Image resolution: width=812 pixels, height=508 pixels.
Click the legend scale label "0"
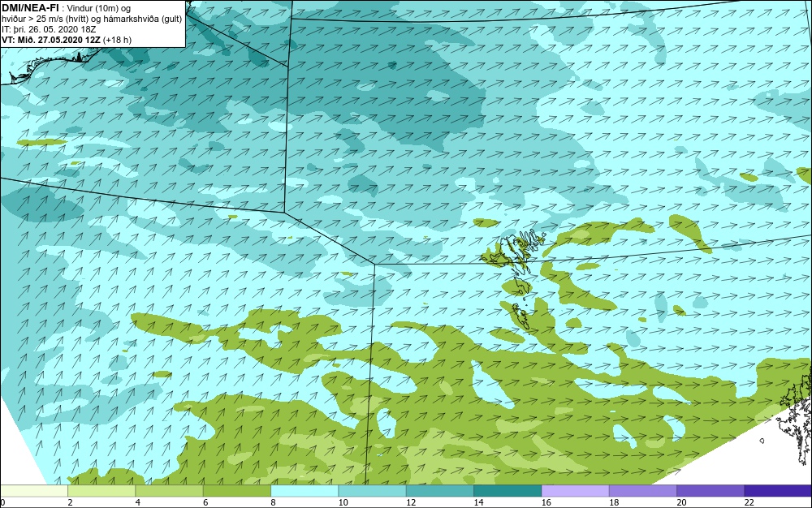(x=2, y=502)
